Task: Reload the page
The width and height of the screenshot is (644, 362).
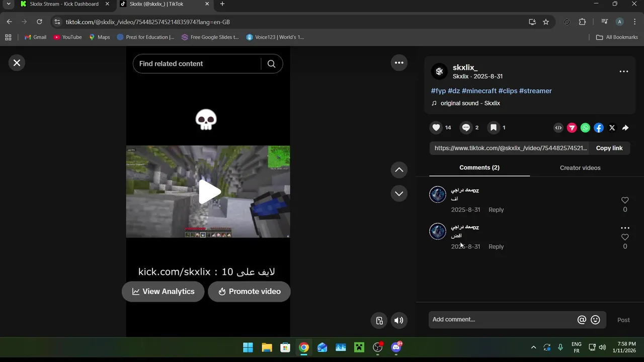Action: [x=39, y=22]
